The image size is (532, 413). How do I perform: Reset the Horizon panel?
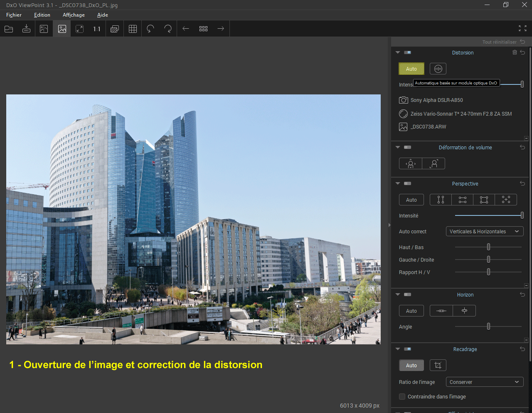pyautogui.click(x=522, y=294)
